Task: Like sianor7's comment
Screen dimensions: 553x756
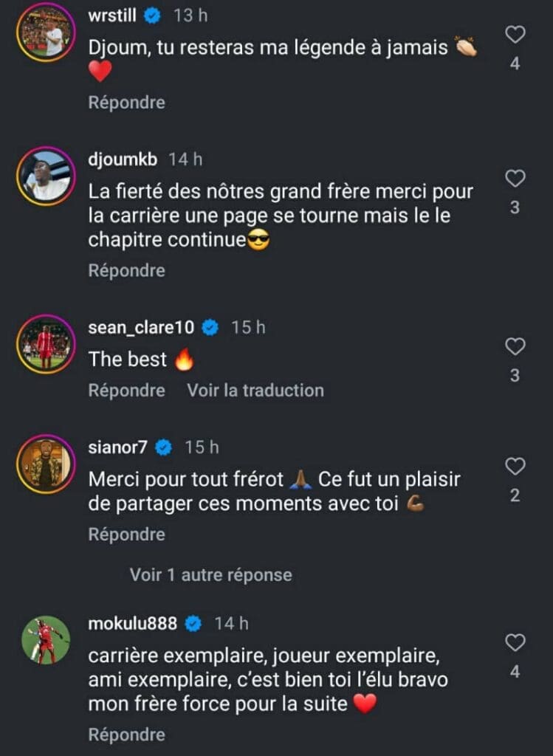Action: [x=515, y=466]
